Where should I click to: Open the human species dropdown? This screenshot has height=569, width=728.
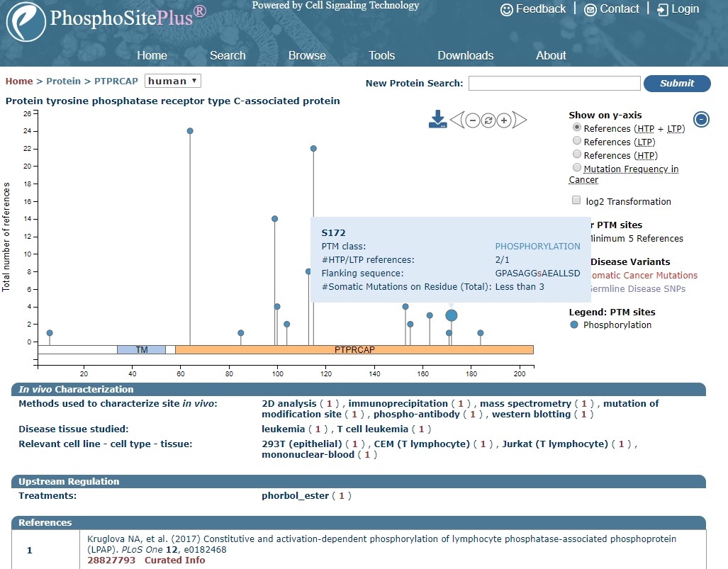[x=173, y=81]
